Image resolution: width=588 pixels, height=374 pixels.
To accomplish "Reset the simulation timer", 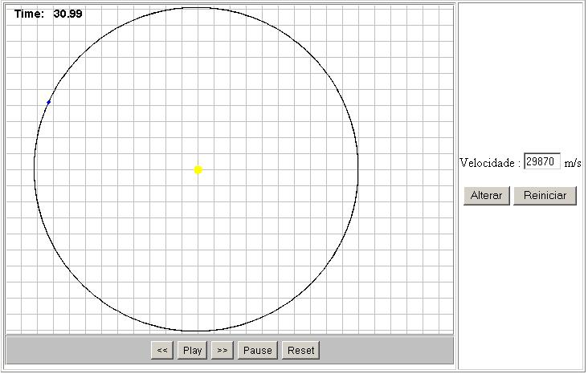I will point(300,351).
